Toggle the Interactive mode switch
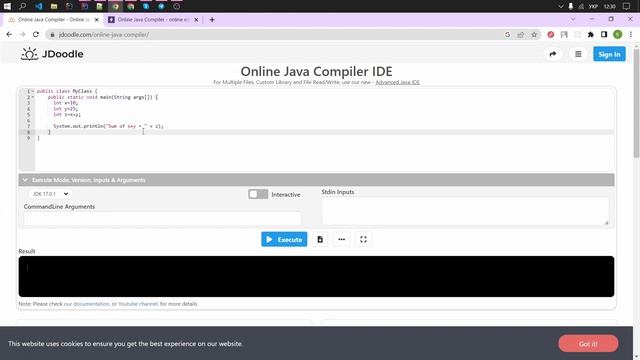The width and height of the screenshot is (640, 360). tap(258, 194)
